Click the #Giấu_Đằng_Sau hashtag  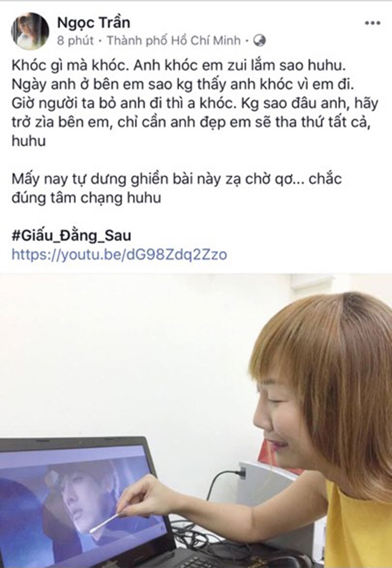coord(71,235)
